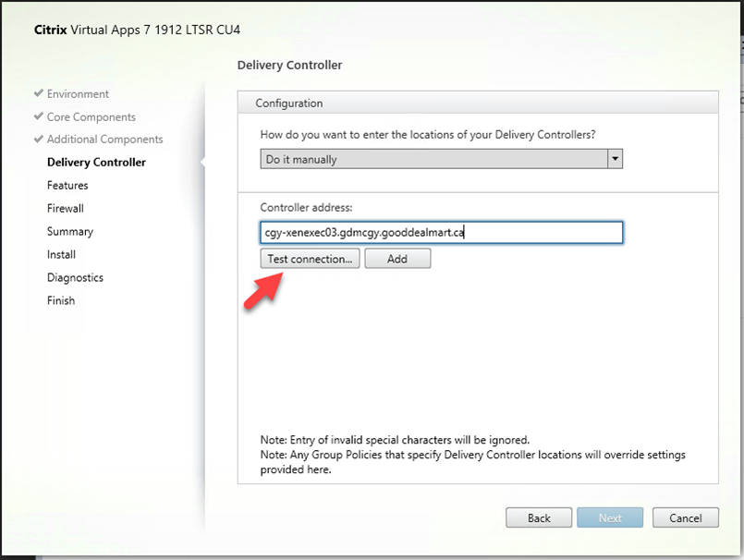Go to the Summary step
This screenshot has width=744, height=560.
tap(70, 232)
